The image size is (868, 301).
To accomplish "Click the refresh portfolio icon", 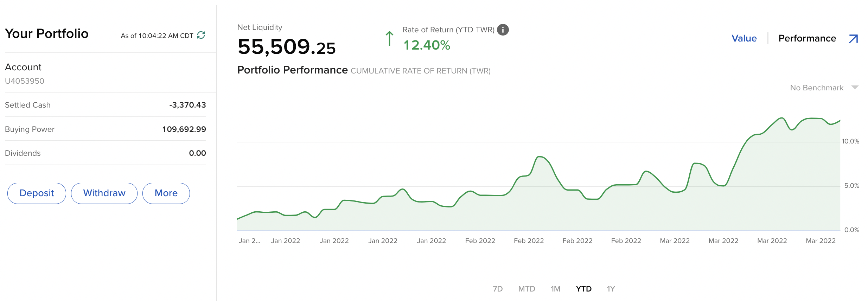I will click(201, 35).
